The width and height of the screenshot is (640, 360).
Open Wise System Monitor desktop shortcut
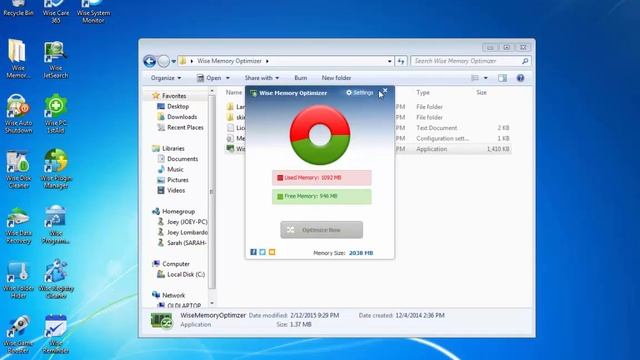(x=93, y=11)
